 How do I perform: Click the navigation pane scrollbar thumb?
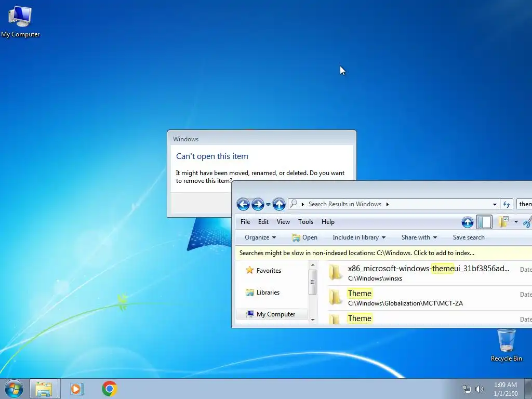[313, 282]
